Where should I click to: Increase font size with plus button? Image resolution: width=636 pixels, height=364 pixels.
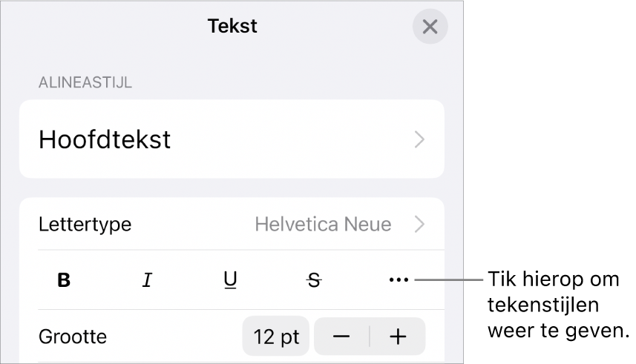click(x=399, y=337)
